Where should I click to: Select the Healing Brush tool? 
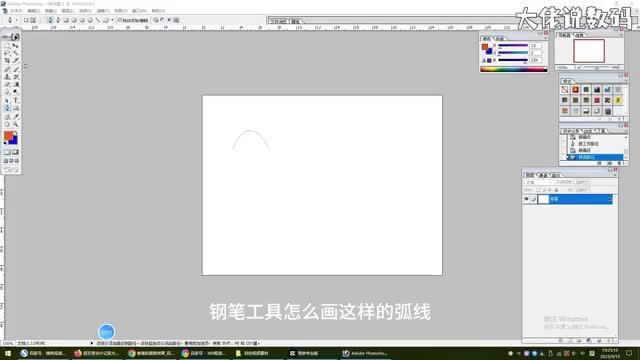(7, 69)
